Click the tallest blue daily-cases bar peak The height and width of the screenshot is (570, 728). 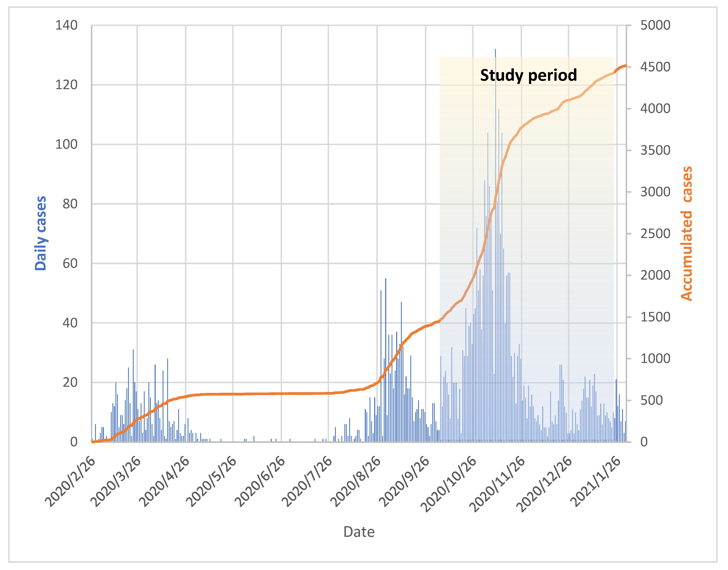(495, 51)
